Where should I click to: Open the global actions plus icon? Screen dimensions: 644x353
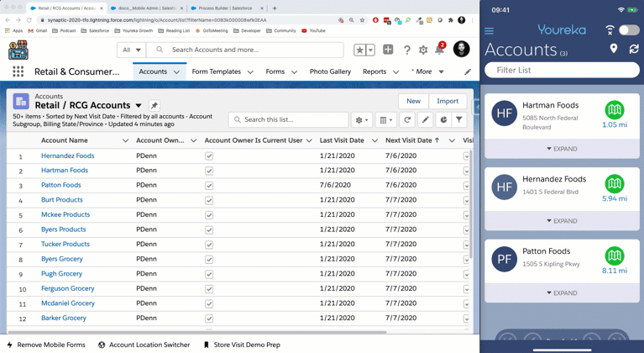point(388,50)
